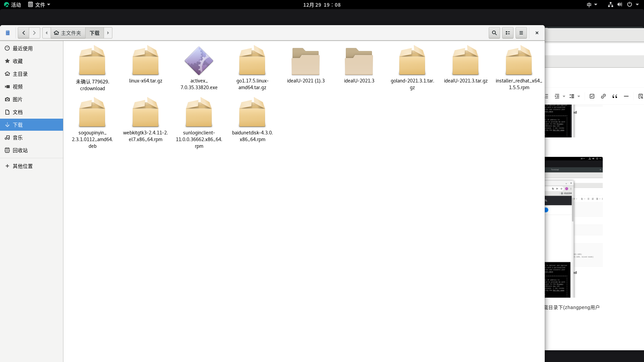Click 其他位置 in the sidebar
The width and height of the screenshot is (644, 362).
[32, 166]
